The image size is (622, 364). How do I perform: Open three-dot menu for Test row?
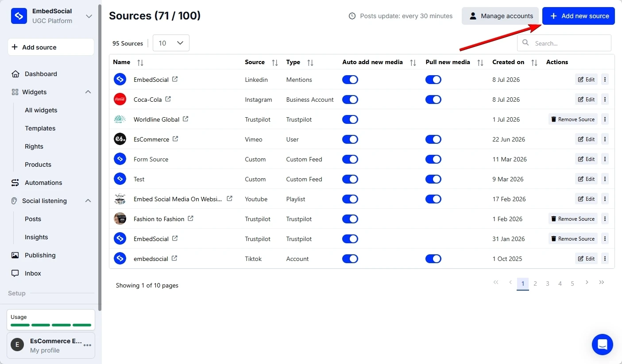pos(605,179)
